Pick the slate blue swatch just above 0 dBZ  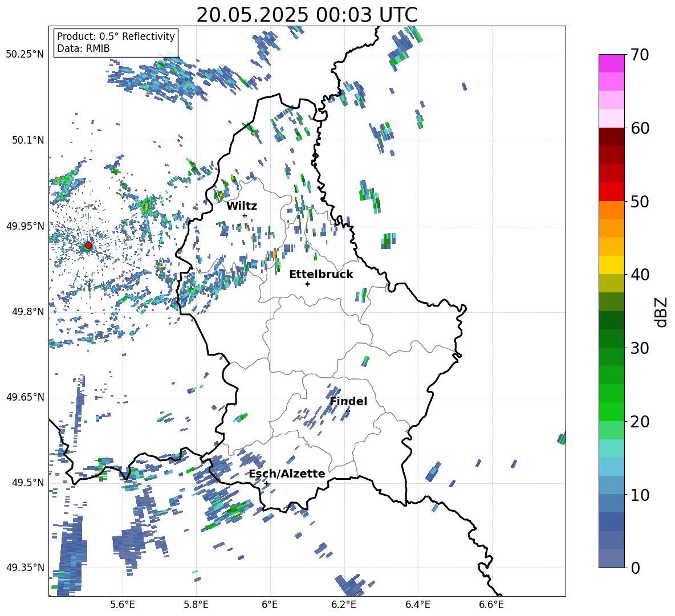[x=611, y=558]
